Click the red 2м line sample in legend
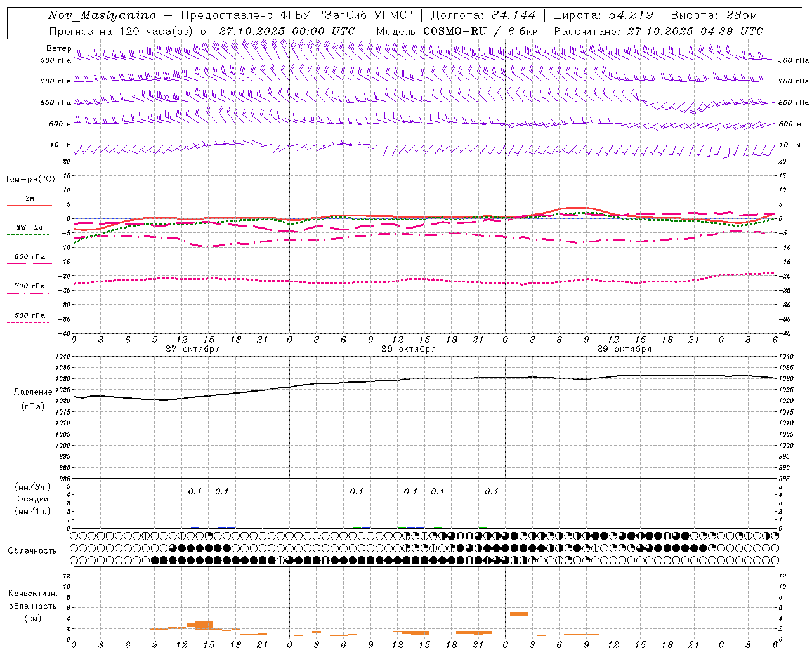Viewport: 812px width, 650px height. pos(29,205)
